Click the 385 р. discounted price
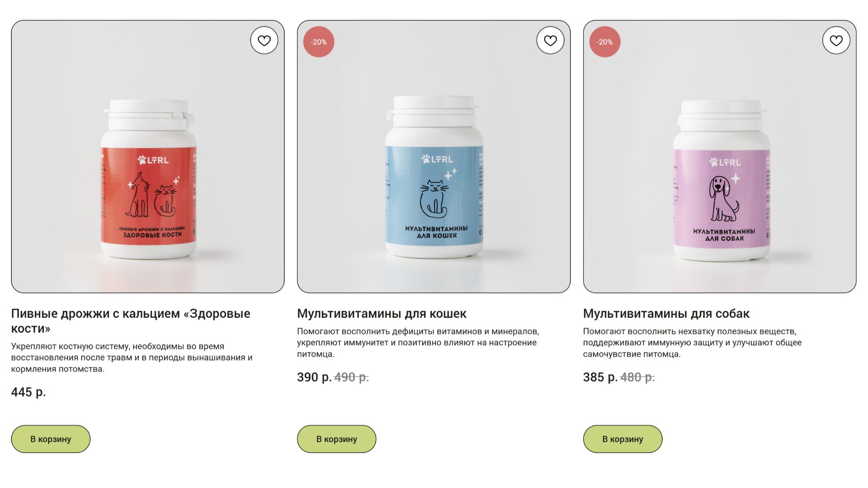 [600, 377]
